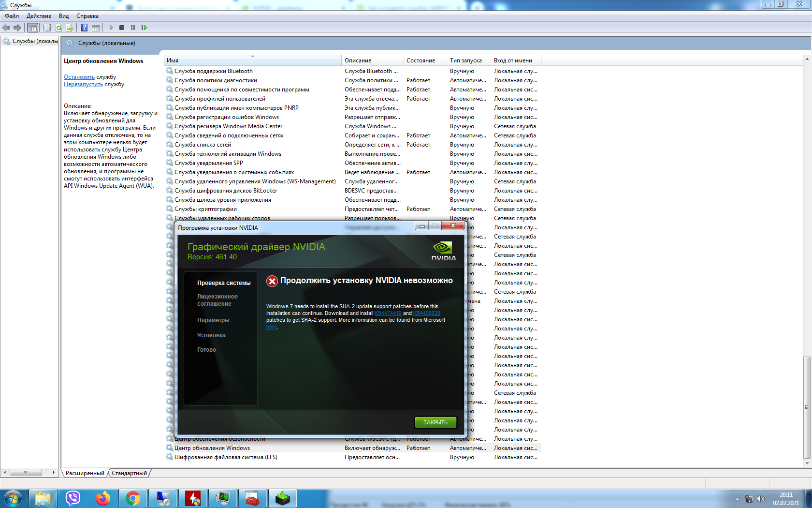Open the Действие menu

point(39,16)
